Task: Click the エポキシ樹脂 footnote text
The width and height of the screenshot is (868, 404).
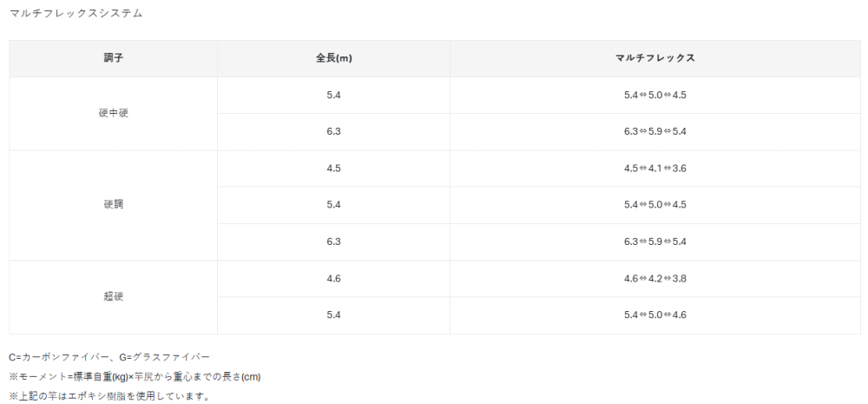Action: [109, 396]
